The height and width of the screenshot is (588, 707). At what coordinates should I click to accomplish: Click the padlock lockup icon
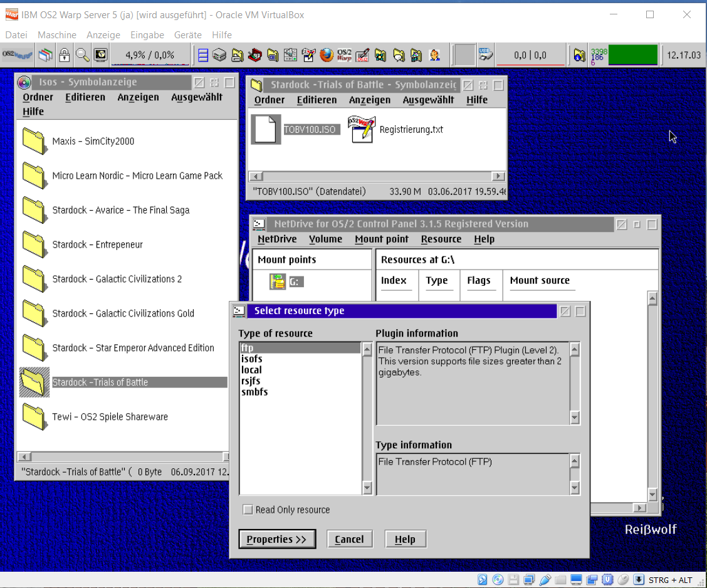pyautogui.click(x=64, y=55)
